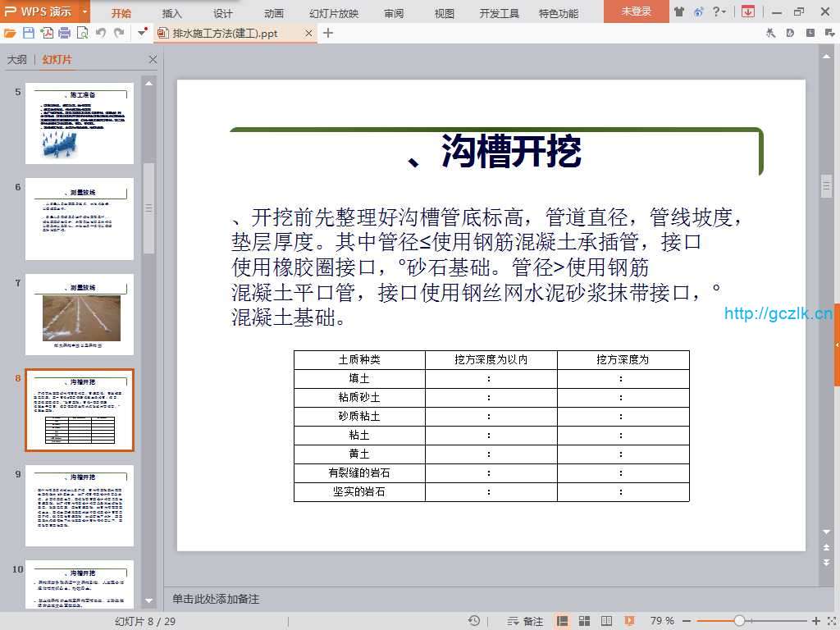
Task: Toggle reading view in status bar
Action: (x=605, y=621)
